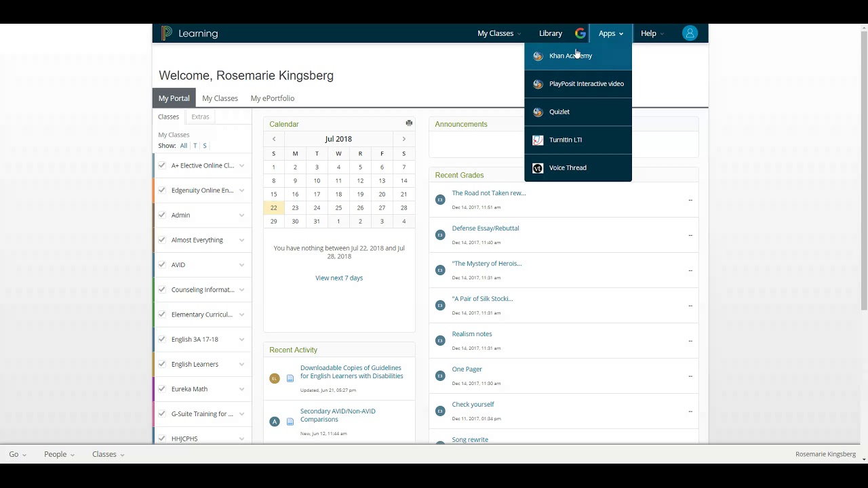Toggle the Almost Everything class checkbox
Image resolution: width=868 pixels, height=488 pixels.
(x=162, y=240)
